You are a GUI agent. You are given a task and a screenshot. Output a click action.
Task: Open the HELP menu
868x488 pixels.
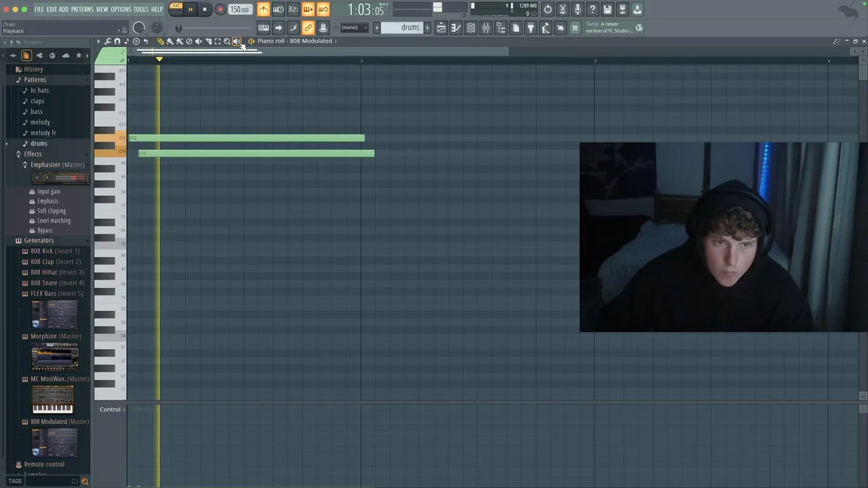coord(157,9)
